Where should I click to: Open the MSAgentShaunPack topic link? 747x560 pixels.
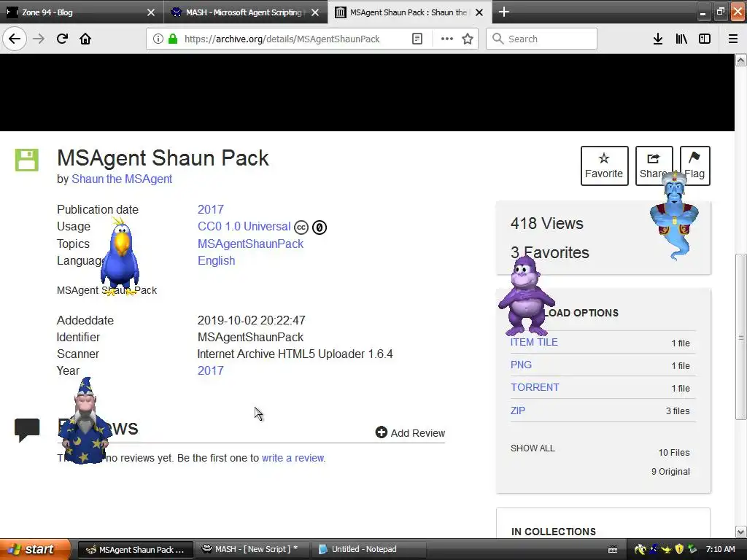tap(251, 244)
